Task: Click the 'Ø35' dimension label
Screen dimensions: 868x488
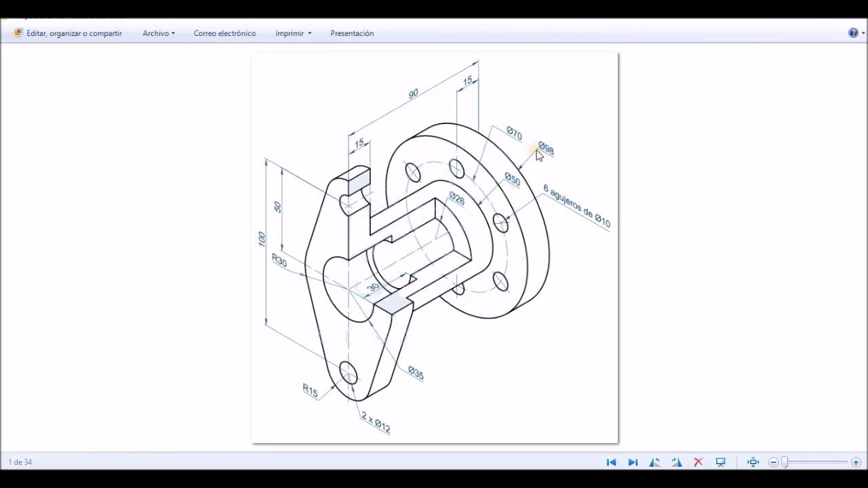Action: point(416,373)
